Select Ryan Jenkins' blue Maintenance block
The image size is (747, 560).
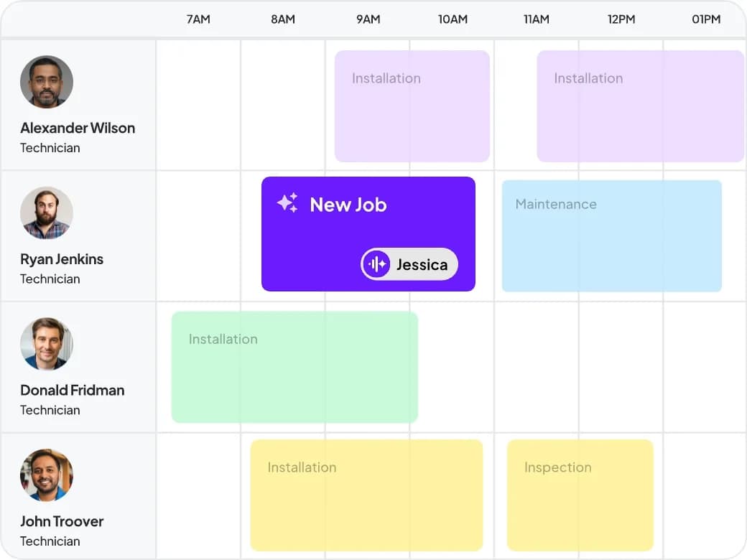[x=612, y=235]
